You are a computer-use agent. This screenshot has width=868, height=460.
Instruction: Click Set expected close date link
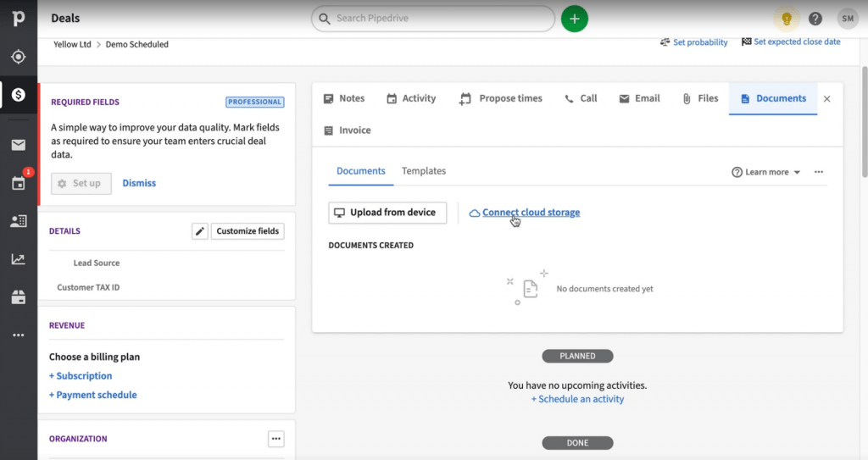point(791,42)
